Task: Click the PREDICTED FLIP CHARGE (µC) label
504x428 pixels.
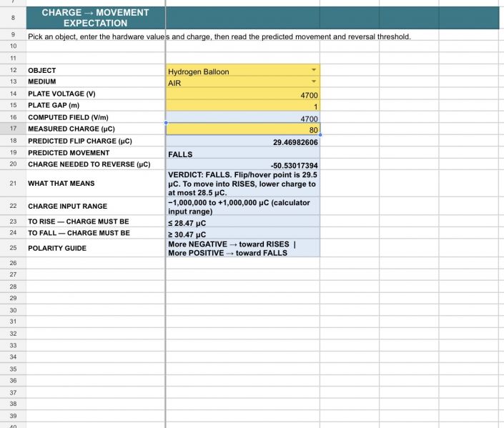Action: pyautogui.click(x=80, y=141)
